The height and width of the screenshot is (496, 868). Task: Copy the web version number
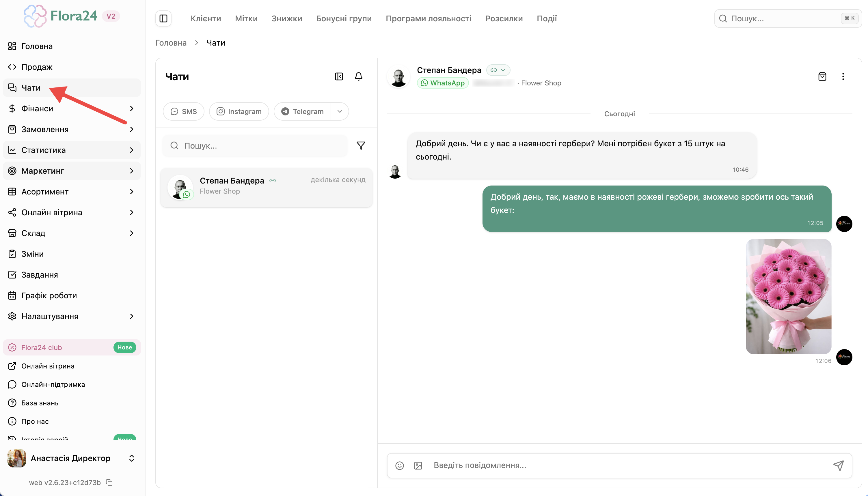coord(109,482)
